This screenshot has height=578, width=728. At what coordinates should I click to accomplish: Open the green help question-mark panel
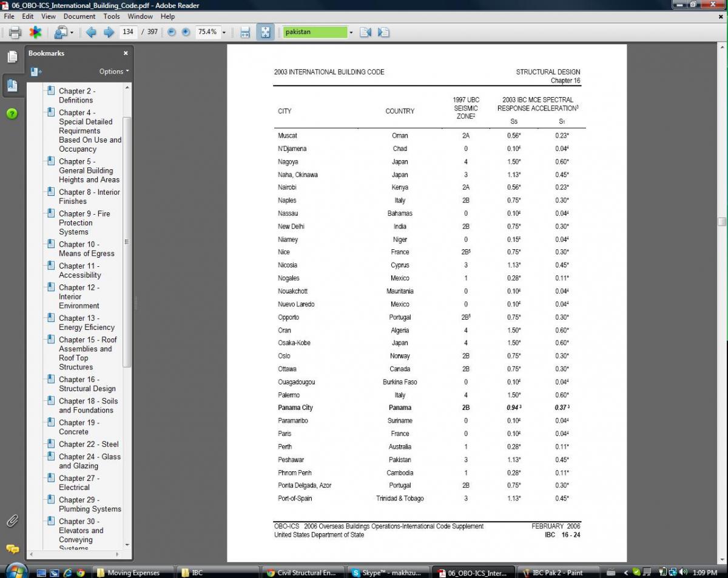pos(12,113)
